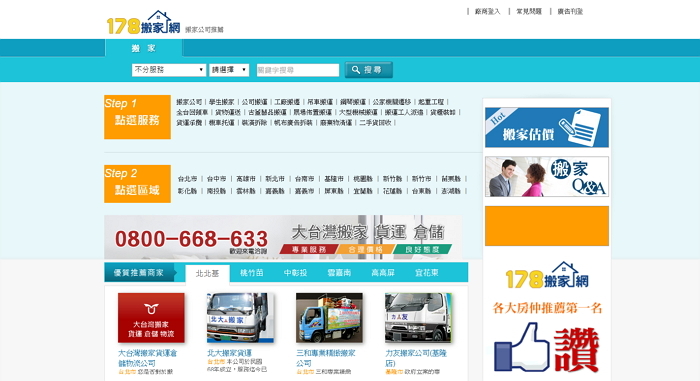Expand the 請選擇 region dropdown
This screenshot has width=700, height=381.
[x=229, y=70]
